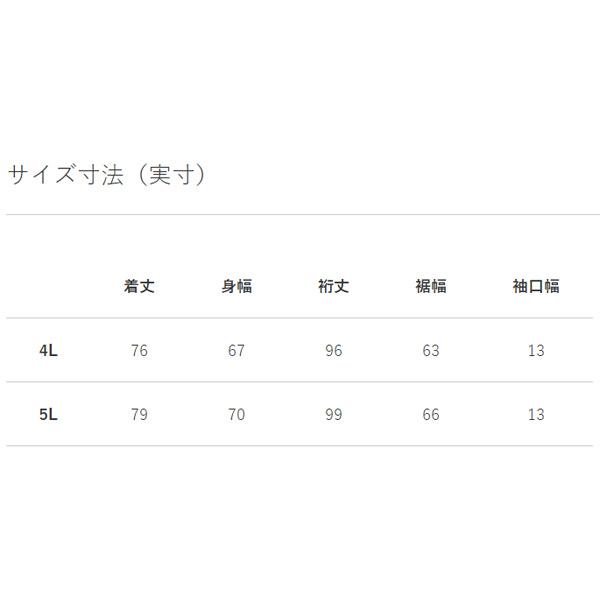Click the 5L size row label
The image size is (600, 600).
coord(48,414)
